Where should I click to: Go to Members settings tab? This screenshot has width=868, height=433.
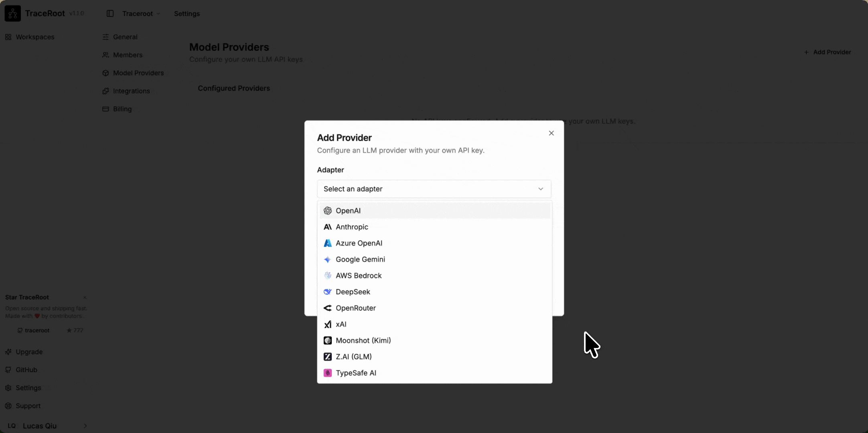point(128,55)
